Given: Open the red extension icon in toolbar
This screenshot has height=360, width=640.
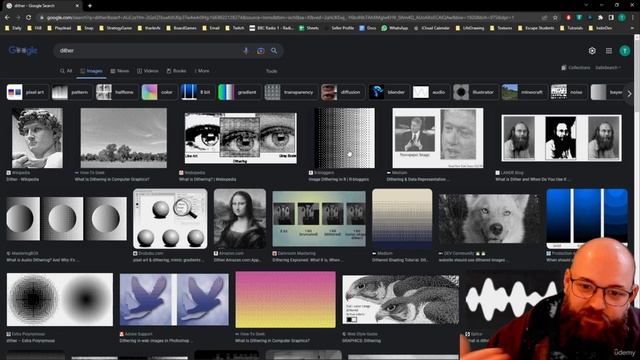Looking at the screenshot, I should (x=568, y=18).
